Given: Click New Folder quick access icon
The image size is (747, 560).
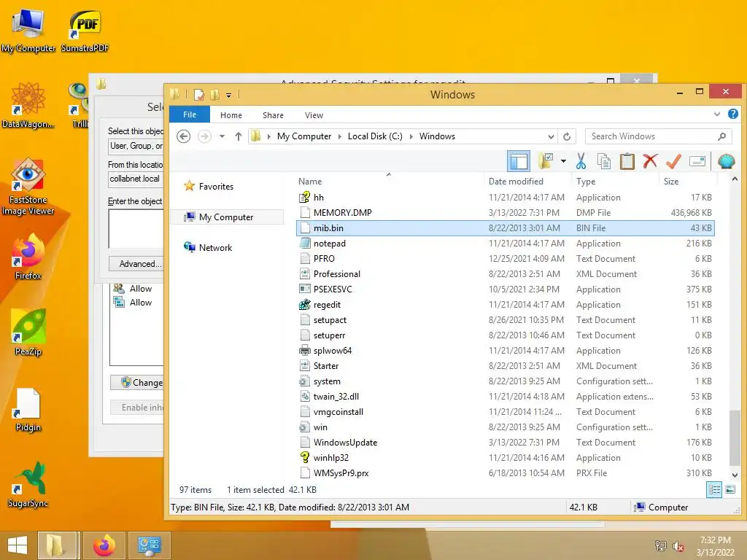Looking at the screenshot, I should tap(214, 95).
